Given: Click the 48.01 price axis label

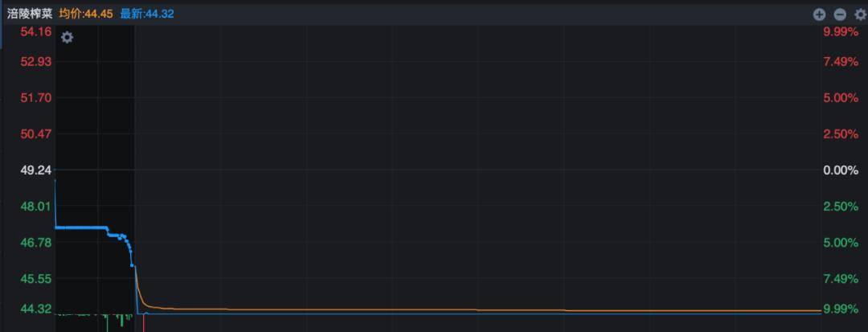Looking at the screenshot, I should [36, 207].
